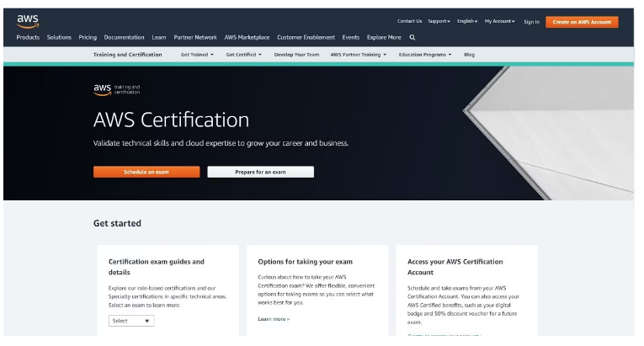Click the Sign In link

coord(531,22)
